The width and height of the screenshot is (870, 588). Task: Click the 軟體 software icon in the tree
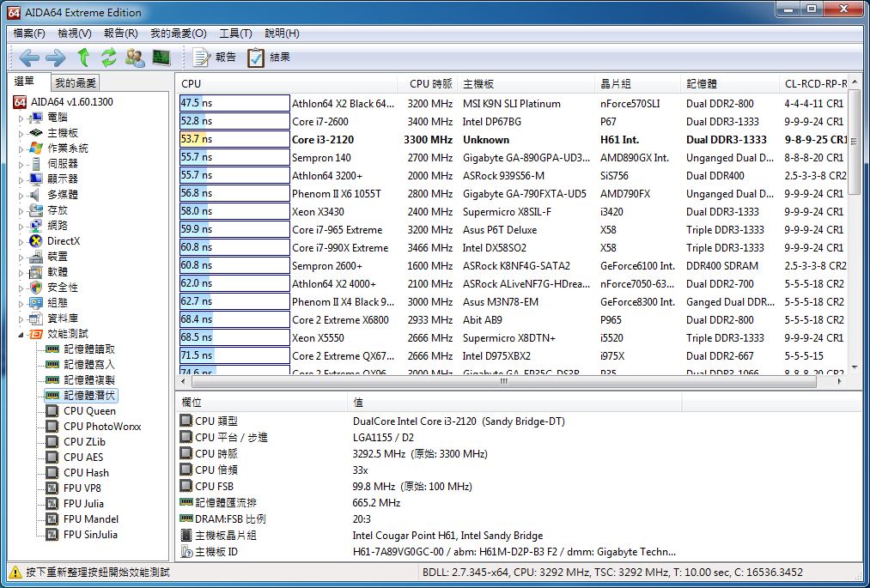[x=35, y=272]
